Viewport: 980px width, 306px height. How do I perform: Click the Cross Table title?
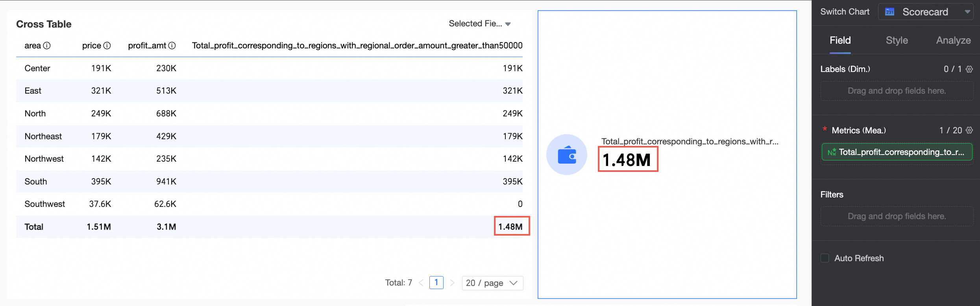coord(44,24)
